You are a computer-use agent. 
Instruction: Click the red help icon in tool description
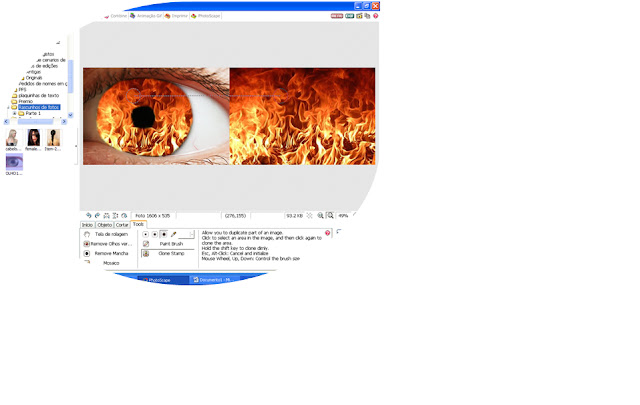click(x=327, y=233)
